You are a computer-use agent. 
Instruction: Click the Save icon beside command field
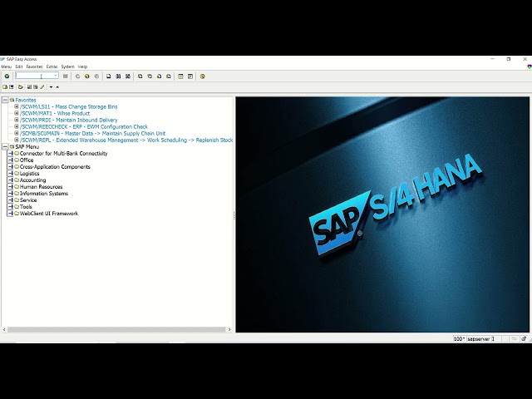66,76
